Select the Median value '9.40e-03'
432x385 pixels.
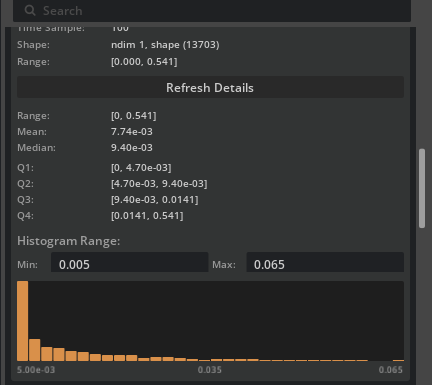tap(132, 148)
